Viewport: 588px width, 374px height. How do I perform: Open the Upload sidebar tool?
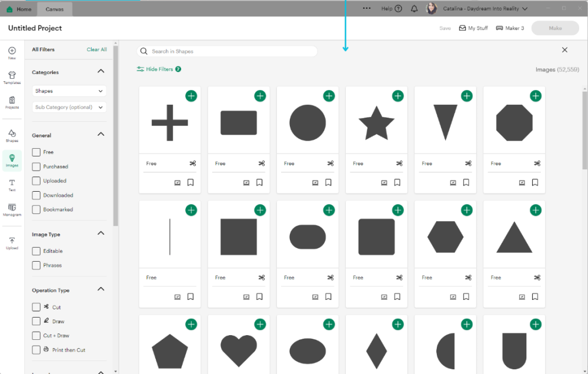(x=12, y=243)
